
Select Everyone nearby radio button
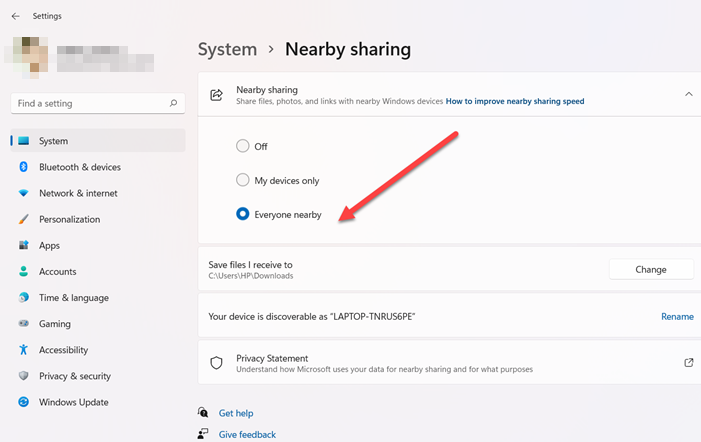(x=243, y=214)
